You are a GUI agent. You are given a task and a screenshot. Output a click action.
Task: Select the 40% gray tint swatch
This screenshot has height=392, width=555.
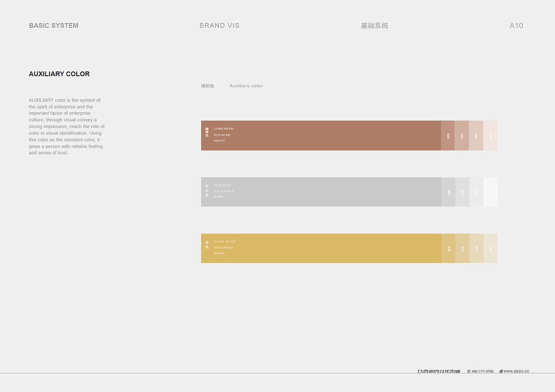click(477, 192)
